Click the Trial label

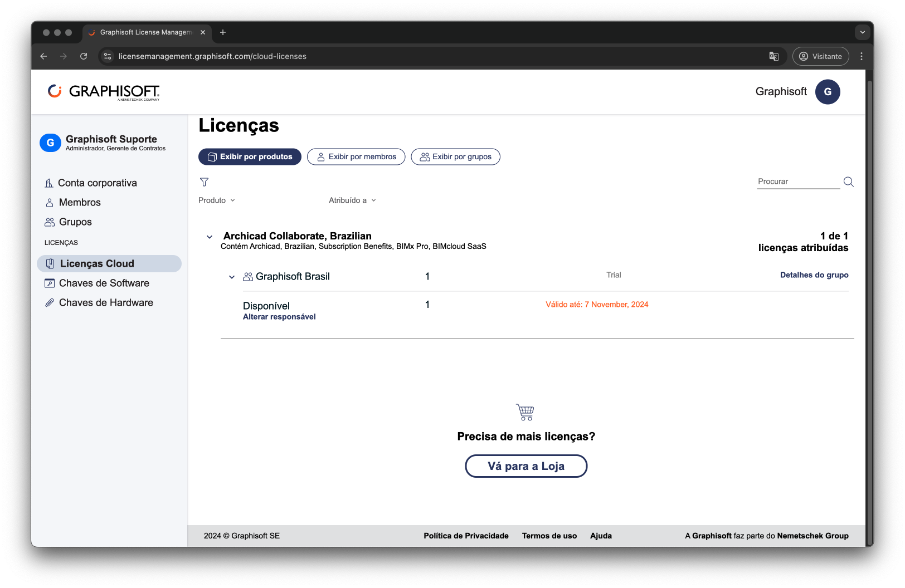614,275
